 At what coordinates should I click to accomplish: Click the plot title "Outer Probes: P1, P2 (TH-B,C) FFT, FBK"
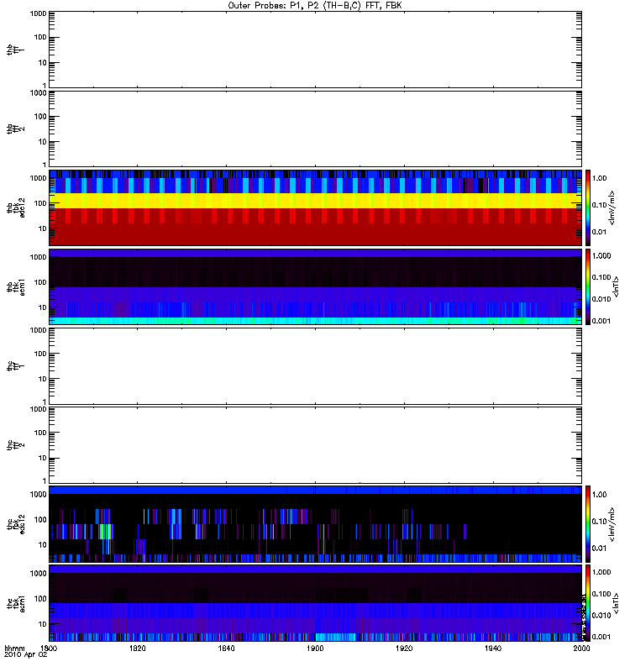314,6
